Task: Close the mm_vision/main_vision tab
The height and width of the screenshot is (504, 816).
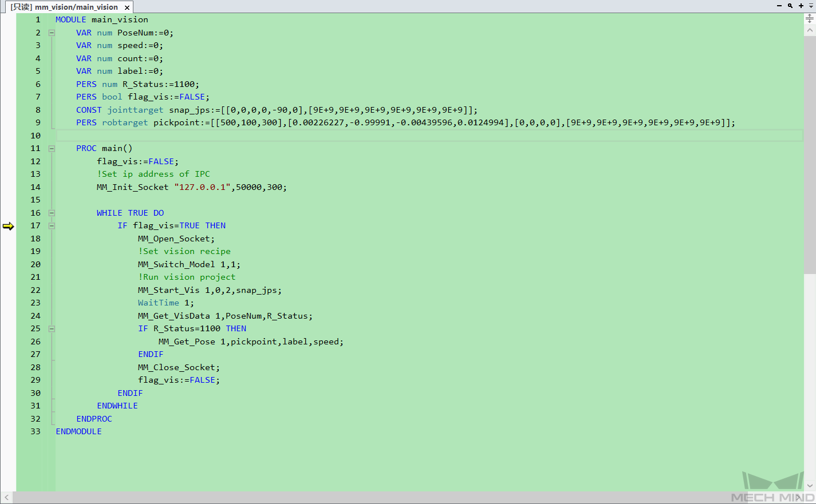Action: click(127, 7)
